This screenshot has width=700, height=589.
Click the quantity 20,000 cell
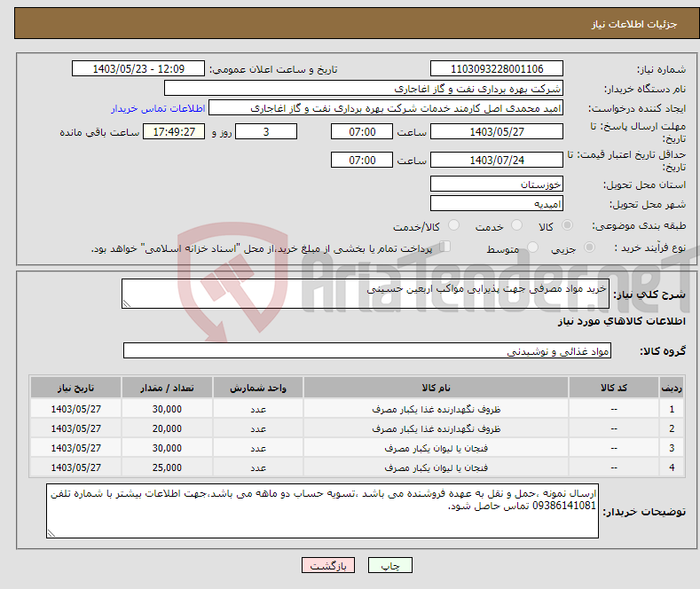tap(167, 428)
